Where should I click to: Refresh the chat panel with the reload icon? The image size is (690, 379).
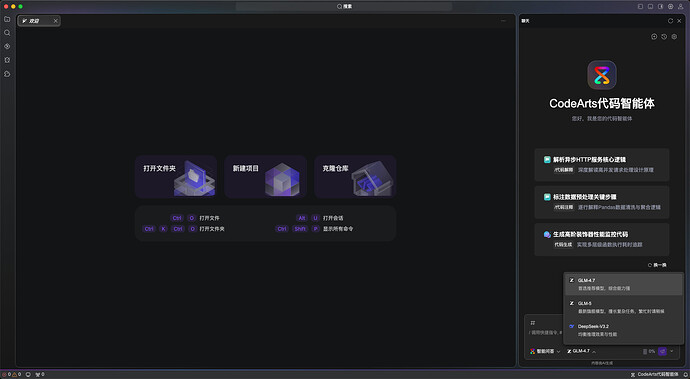click(x=671, y=21)
